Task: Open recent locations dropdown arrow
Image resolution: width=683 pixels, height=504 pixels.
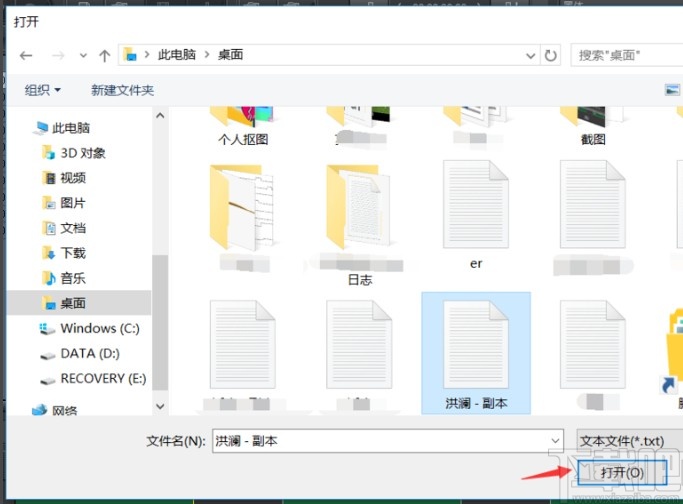Action: [x=83, y=56]
